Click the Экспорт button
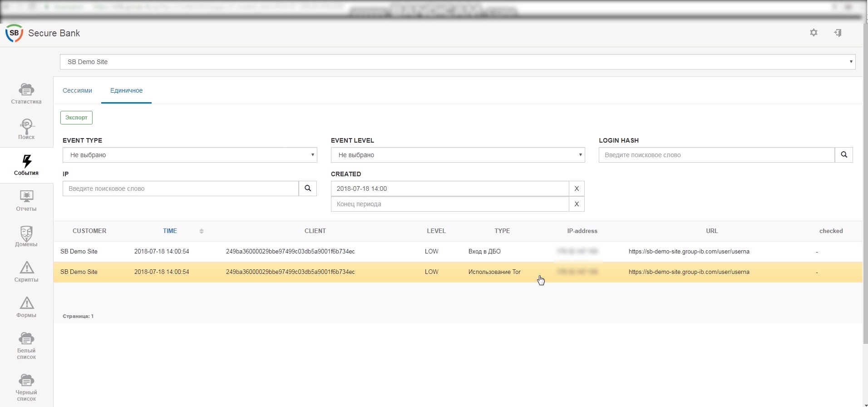The height and width of the screenshot is (407, 868). point(76,118)
